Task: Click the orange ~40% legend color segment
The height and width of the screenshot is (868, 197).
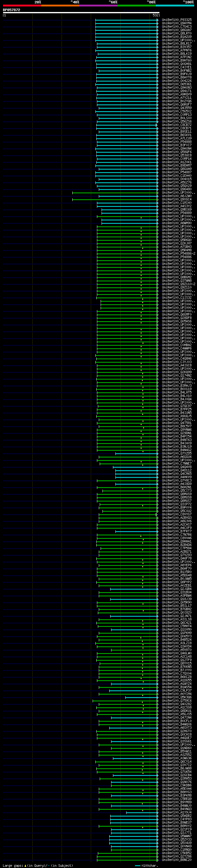Action: pos(60,6)
